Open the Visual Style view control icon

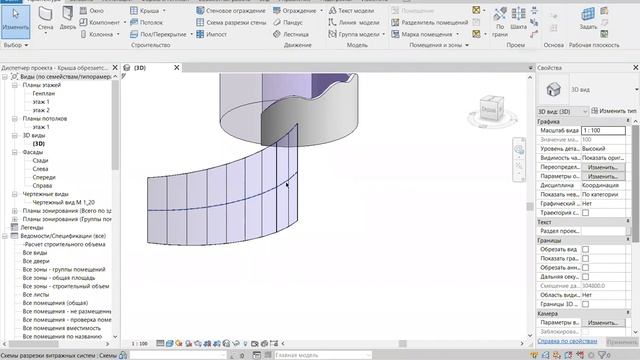169,344
